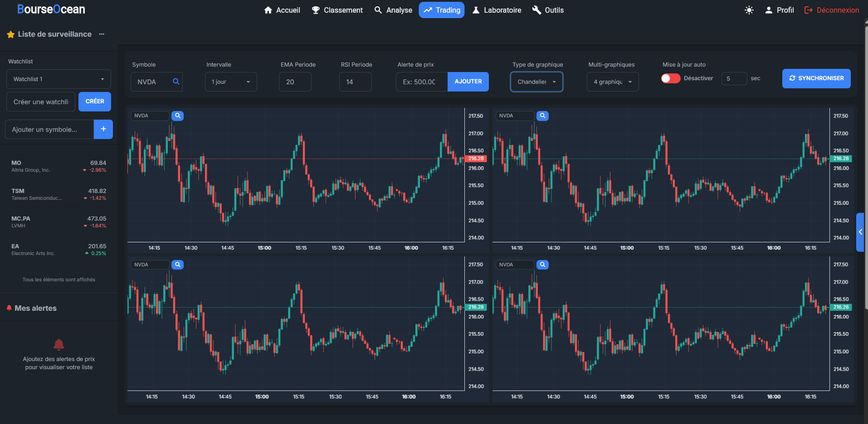This screenshot has width=868, height=424.
Task: Select the Trading tab
Action: [x=442, y=10]
